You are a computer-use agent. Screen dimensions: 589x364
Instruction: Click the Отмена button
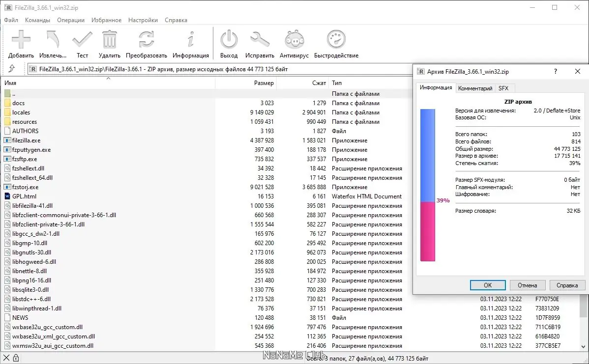coord(528,285)
